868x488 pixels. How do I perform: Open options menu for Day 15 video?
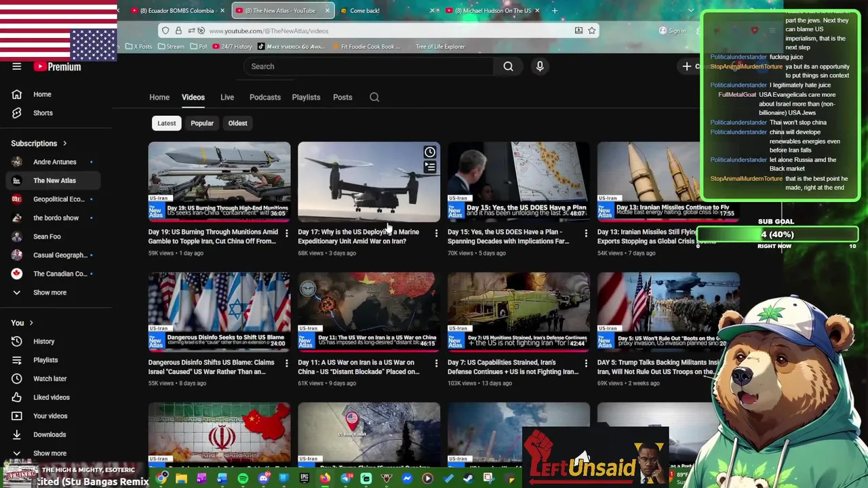coord(586,233)
